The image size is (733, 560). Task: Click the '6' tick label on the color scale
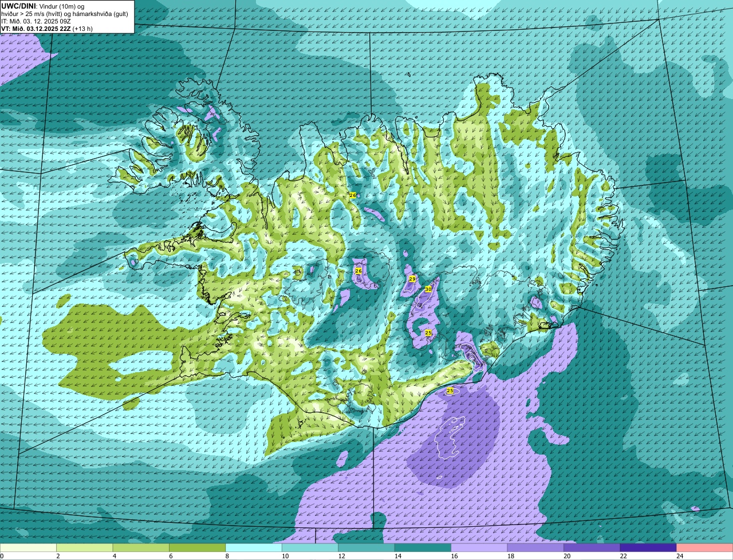pyautogui.click(x=171, y=556)
